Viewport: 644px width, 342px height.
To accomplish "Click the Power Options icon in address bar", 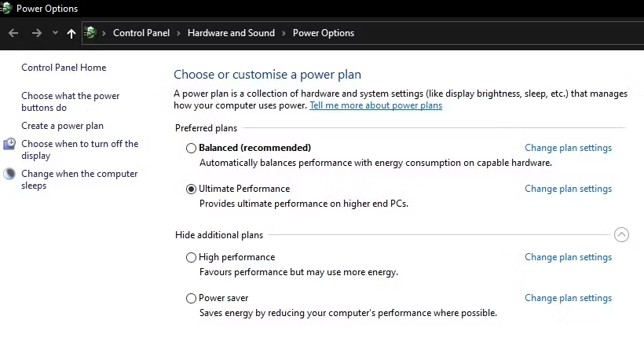I will click(x=90, y=32).
